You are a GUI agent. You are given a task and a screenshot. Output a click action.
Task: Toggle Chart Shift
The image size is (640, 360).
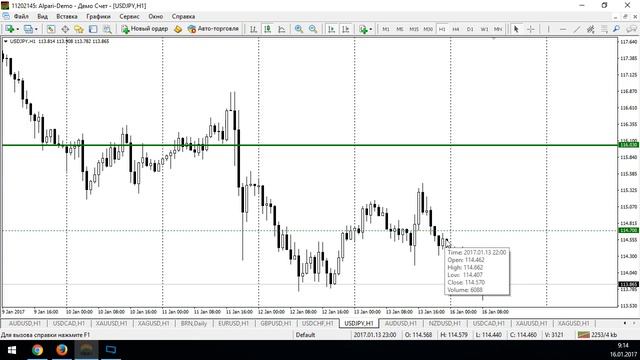(x=345, y=29)
